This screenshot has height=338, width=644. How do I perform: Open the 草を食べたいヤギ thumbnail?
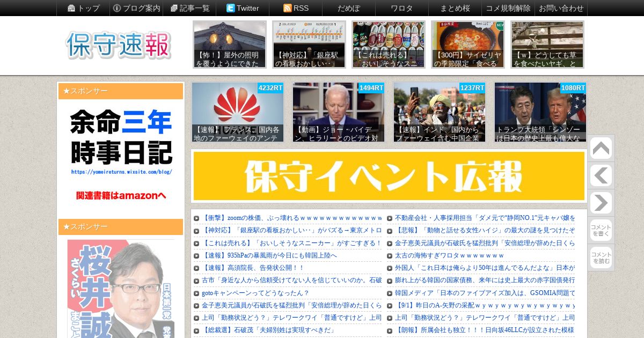(x=547, y=45)
